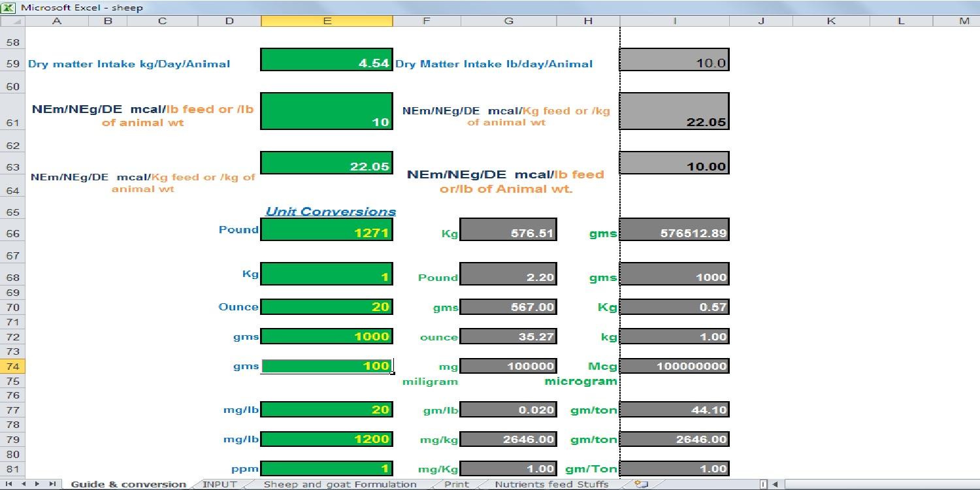Open the Sheep and goat Formulation sheet tab

click(340, 484)
